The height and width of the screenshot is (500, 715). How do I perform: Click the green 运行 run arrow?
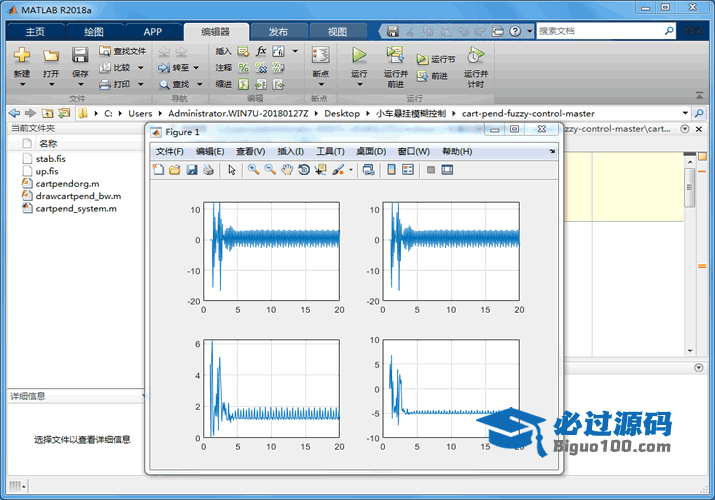(x=359, y=55)
